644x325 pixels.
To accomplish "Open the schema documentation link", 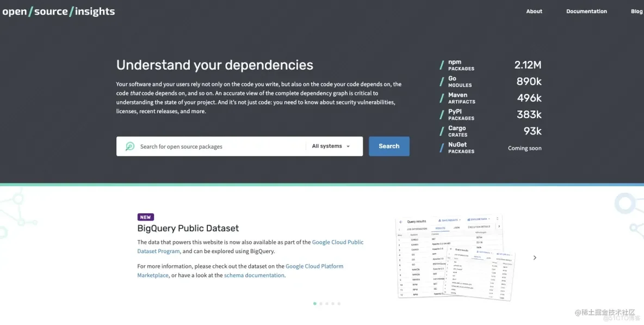I will 254,275.
